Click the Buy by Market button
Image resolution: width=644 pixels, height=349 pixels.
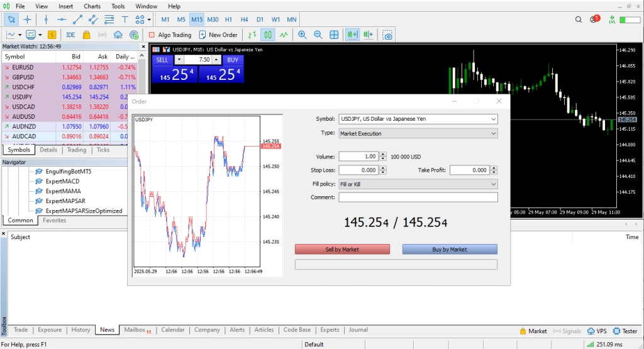pyautogui.click(x=450, y=250)
